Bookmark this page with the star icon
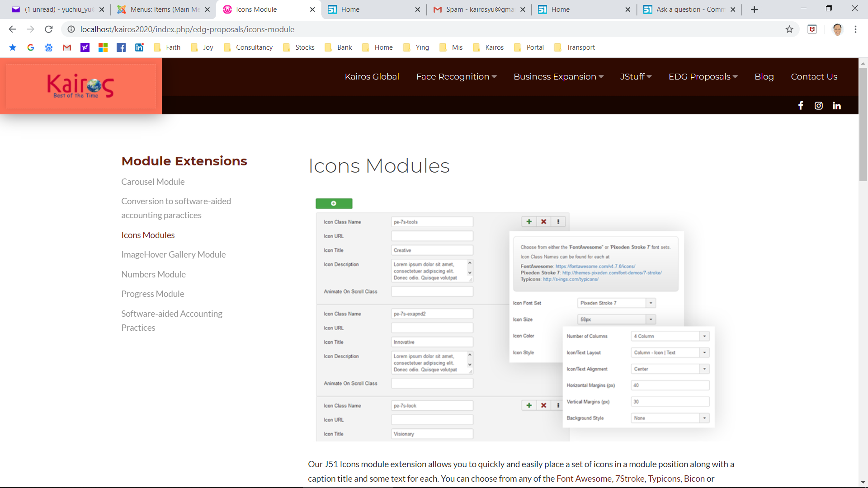Viewport: 868px width, 488px height. [789, 29]
